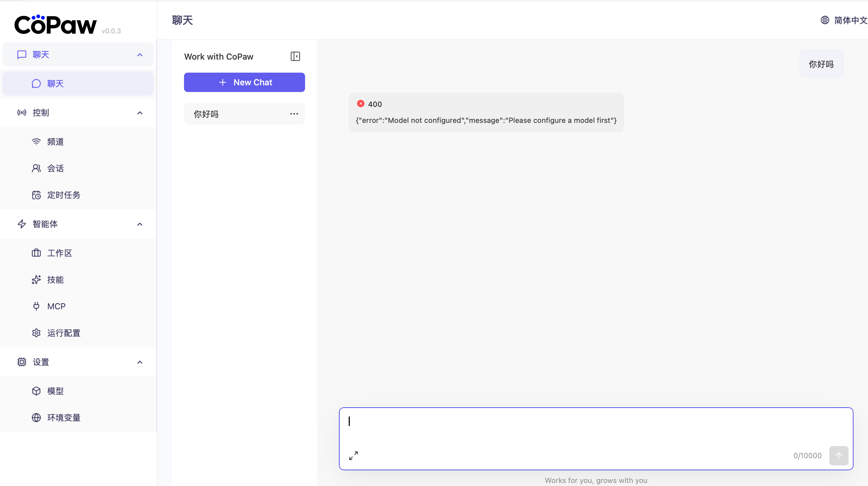This screenshot has height=486, width=868.
Task: Open the 聊天 submenu page
Action: pyautogui.click(x=78, y=84)
